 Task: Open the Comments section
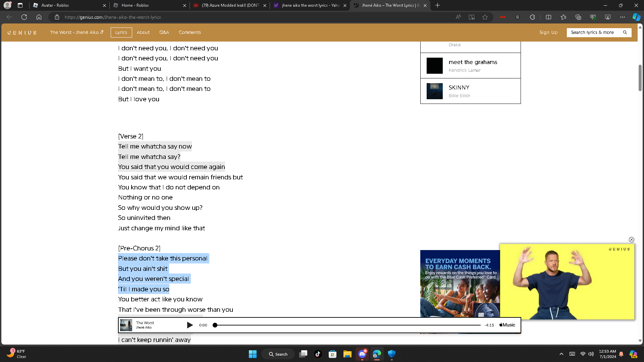(x=190, y=33)
